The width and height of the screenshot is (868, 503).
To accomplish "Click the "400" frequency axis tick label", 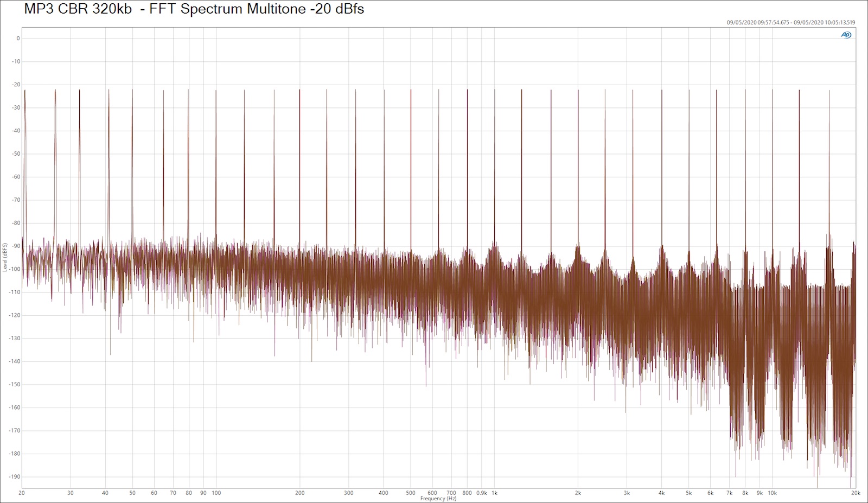I will click(384, 493).
